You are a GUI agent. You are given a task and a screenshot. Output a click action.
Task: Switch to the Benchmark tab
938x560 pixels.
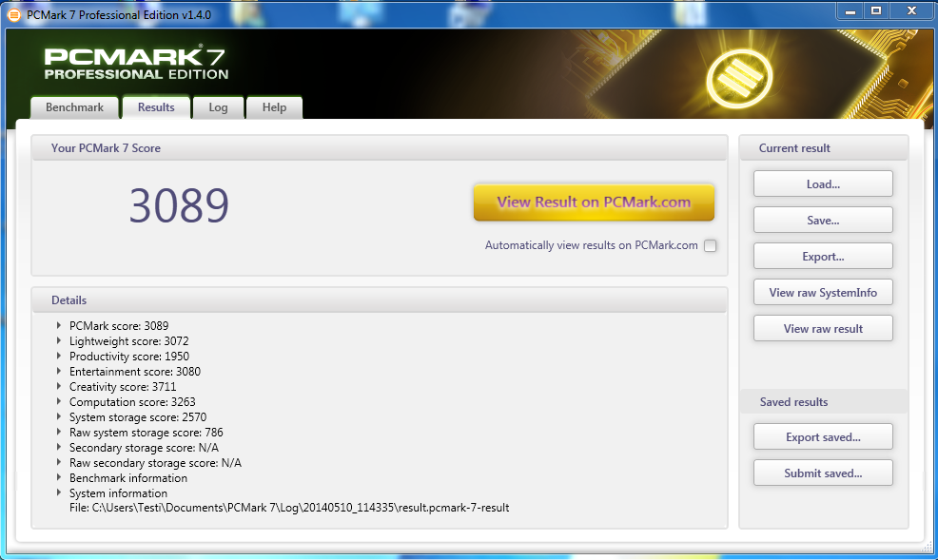[74, 107]
